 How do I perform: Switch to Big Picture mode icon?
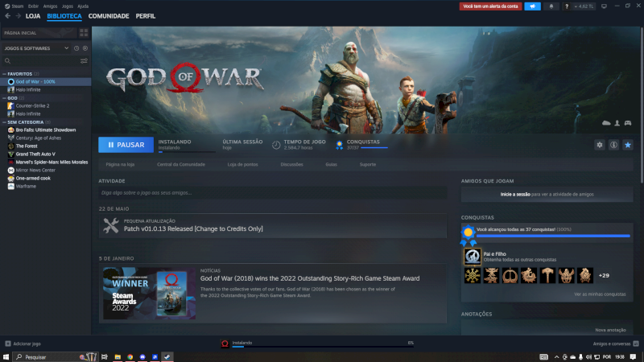click(604, 6)
